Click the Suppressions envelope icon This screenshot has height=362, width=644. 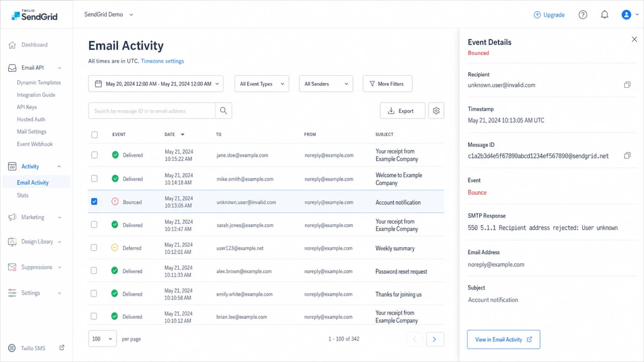point(12,267)
